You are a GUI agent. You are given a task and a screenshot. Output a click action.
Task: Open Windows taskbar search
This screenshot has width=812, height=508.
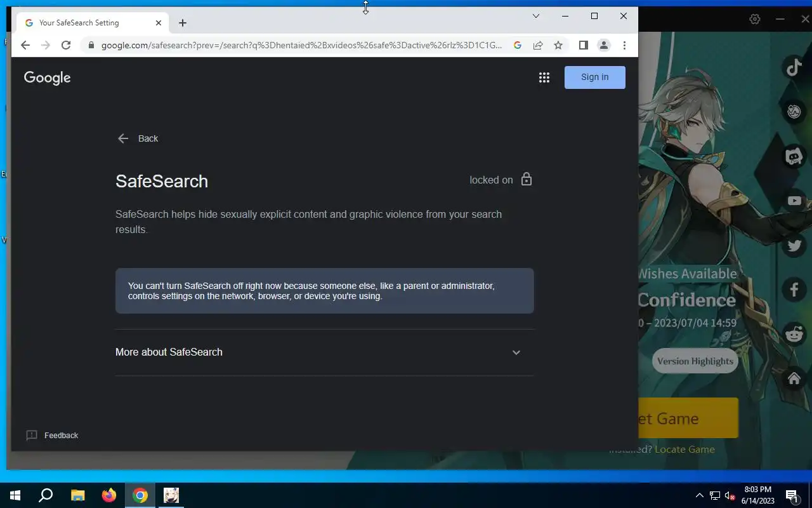[x=46, y=495]
